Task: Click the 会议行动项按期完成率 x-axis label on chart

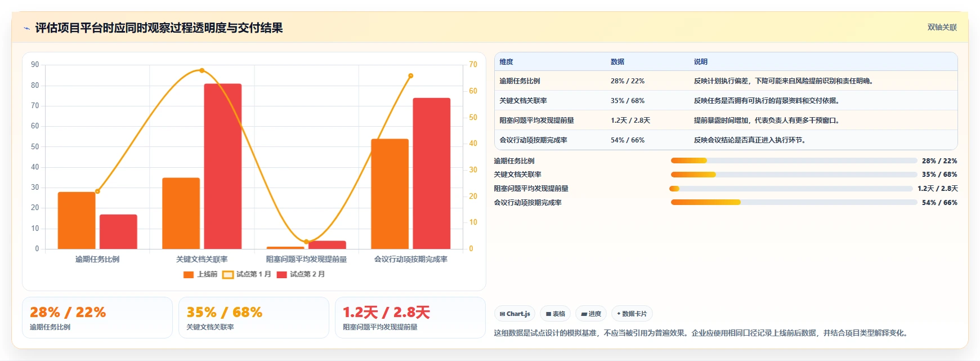Action: pyautogui.click(x=411, y=260)
